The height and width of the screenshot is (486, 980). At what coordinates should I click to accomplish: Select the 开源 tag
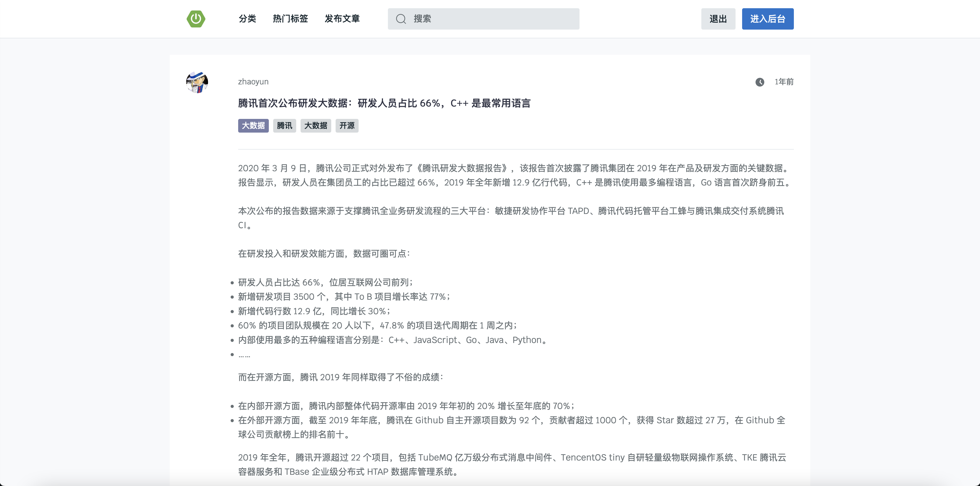[347, 126]
